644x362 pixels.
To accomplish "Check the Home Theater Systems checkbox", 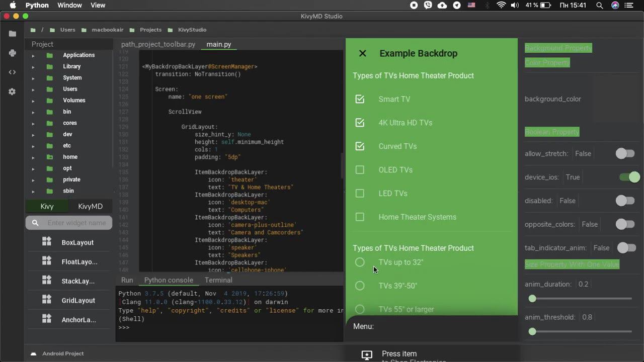I will point(360,217).
